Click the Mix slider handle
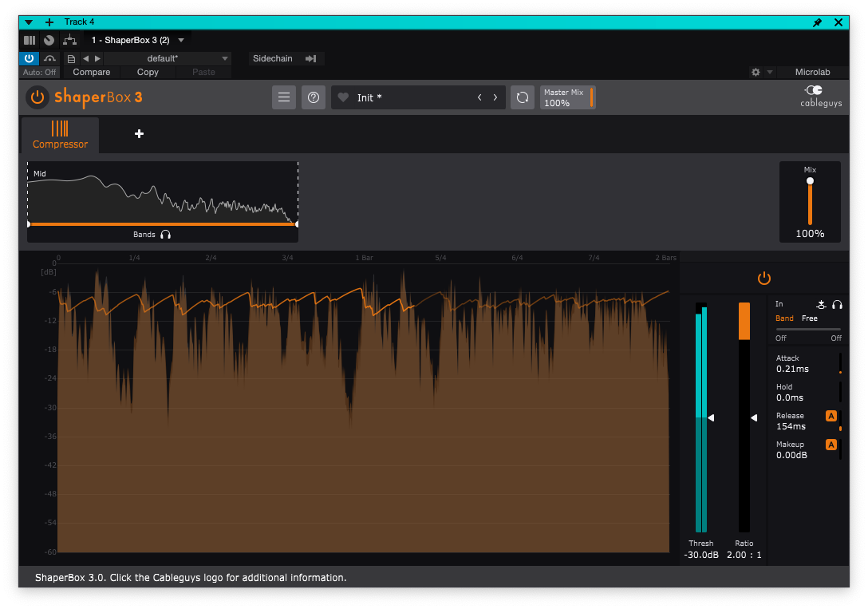This screenshot has height=609, width=868. [x=810, y=181]
